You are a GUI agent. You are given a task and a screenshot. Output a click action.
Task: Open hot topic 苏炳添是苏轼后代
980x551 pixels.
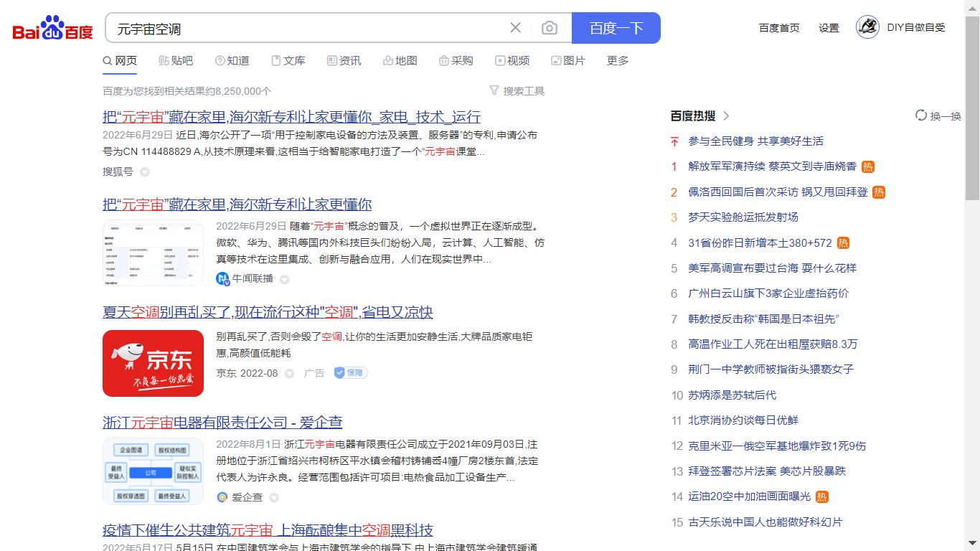[732, 395]
